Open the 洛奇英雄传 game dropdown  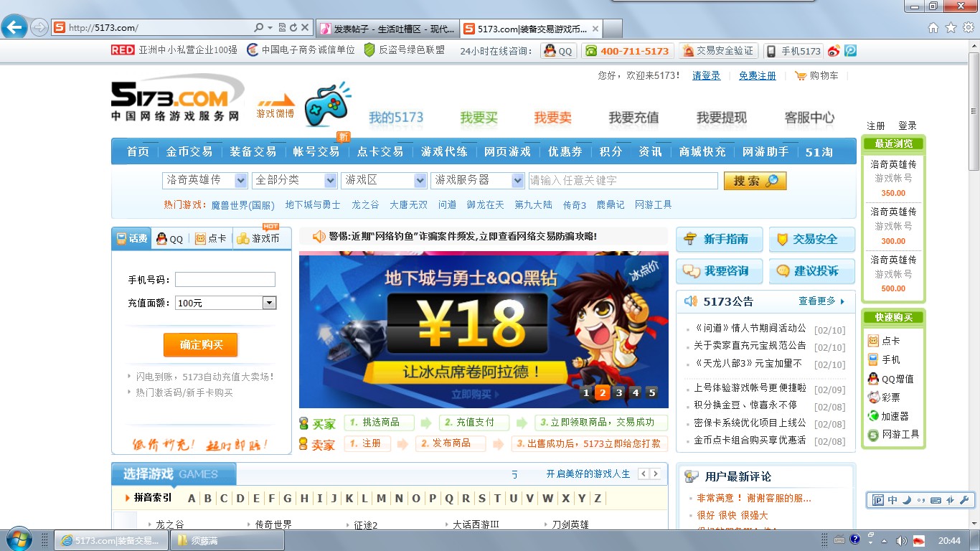click(x=205, y=180)
